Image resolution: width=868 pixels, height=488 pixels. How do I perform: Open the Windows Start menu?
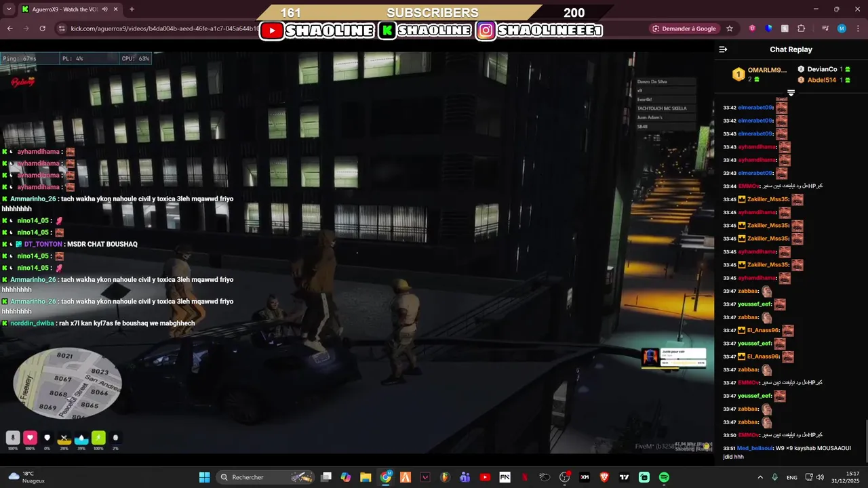coord(204,477)
